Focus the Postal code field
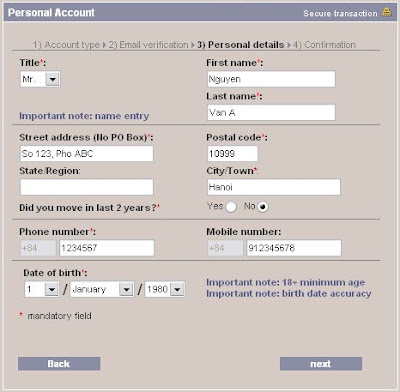400x392 pixels. tap(232, 154)
